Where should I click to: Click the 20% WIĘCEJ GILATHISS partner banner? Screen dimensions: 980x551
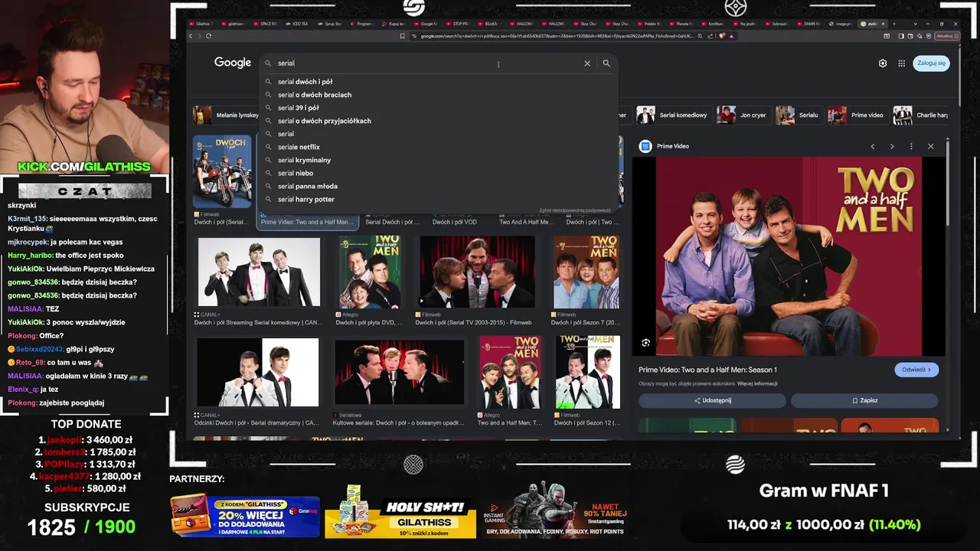click(245, 516)
